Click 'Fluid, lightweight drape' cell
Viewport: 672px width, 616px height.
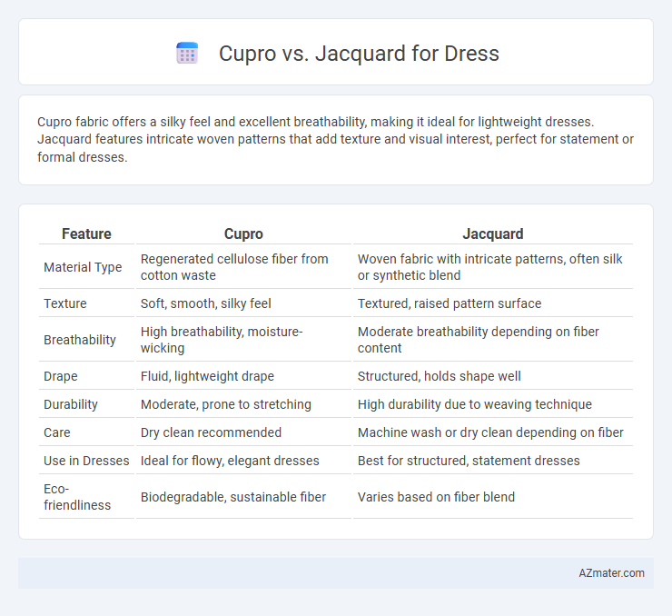tap(243, 376)
